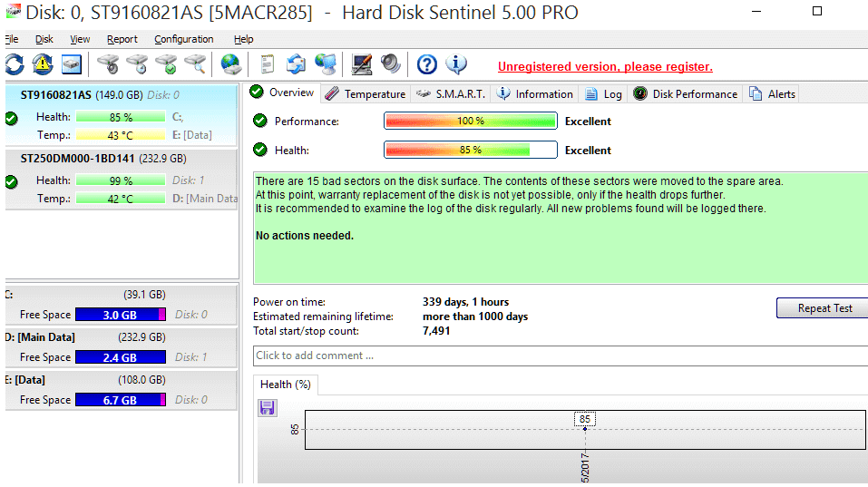868x487 pixels.
Task: Open the File menu
Action: 12,39
